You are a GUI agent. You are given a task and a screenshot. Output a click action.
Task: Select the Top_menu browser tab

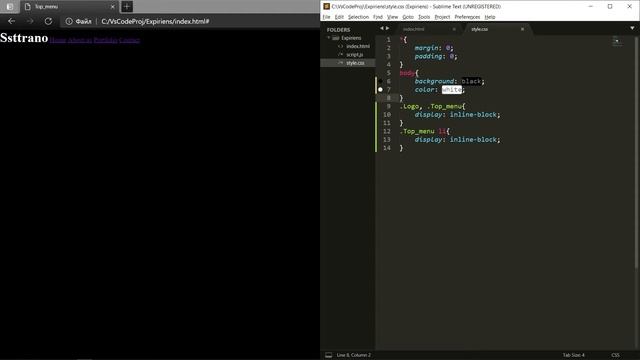(x=68, y=7)
